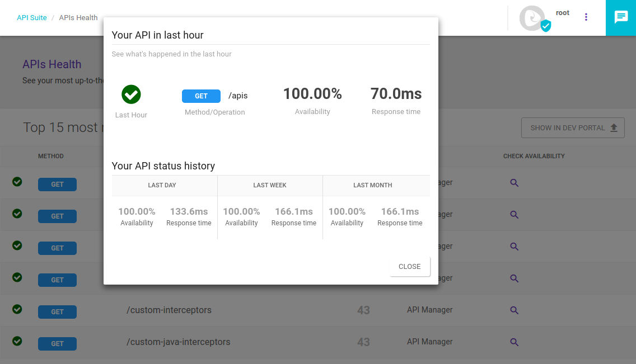Click the green check beside /custom-java-interceptors row

[16, 342]
